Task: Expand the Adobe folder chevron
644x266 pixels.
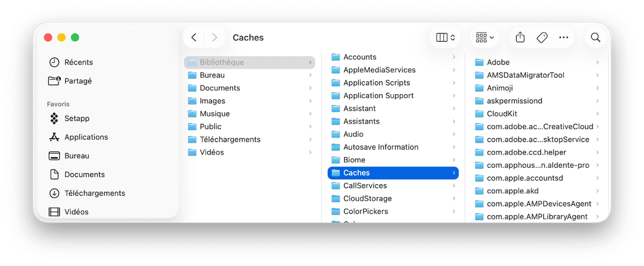Action: pyautogui.click(x=597, y=62)
